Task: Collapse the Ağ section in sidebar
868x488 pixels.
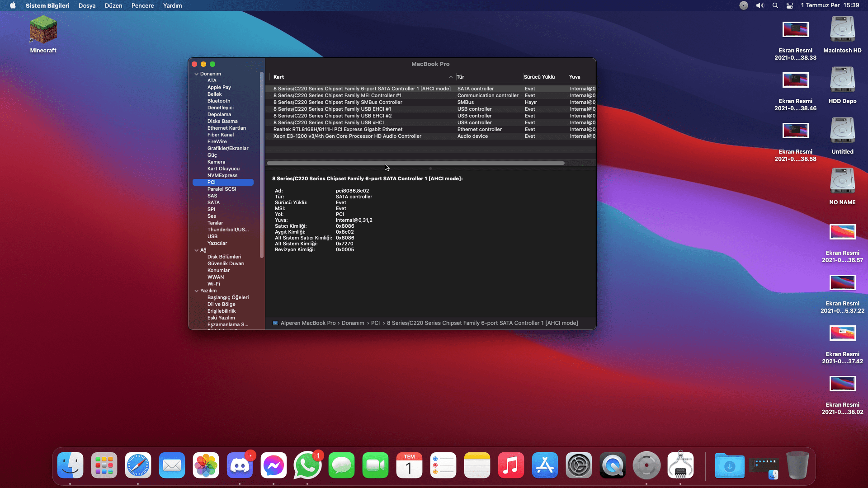Action: point(197,250)
